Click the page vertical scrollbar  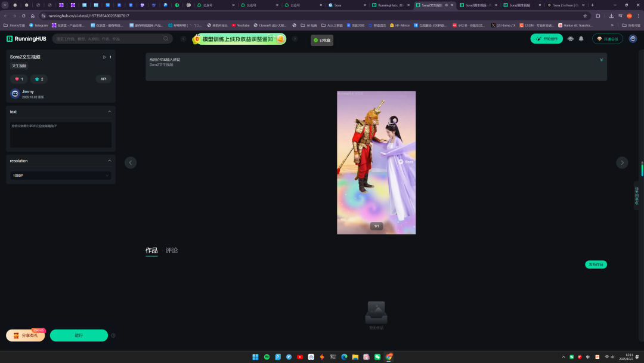click(x=642, y=169)
